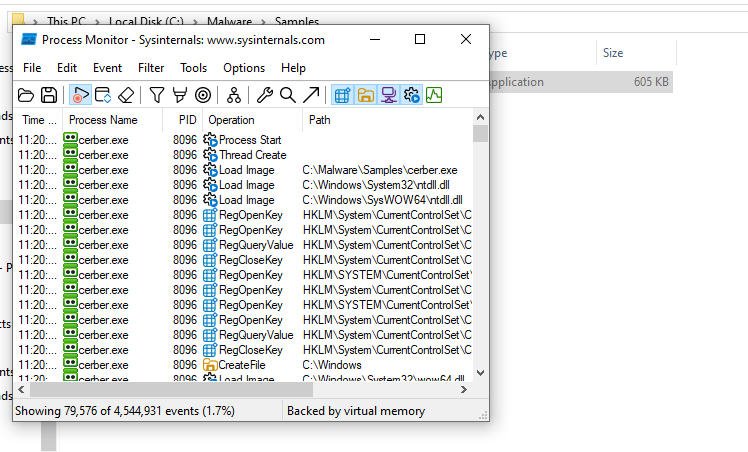
Task: Click the Include from window target icon
Action: [x=203, y=95]
